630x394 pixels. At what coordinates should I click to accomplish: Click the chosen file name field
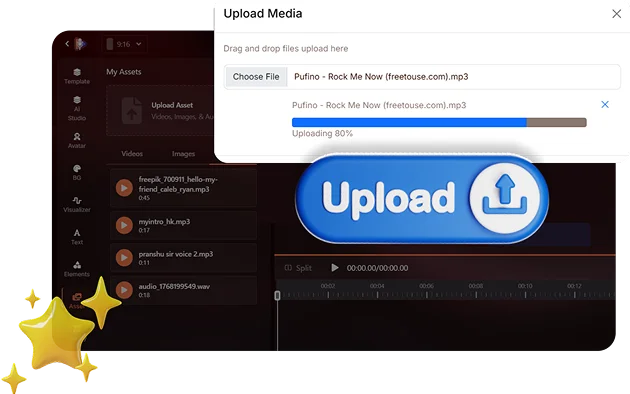[x=422, y=77]
